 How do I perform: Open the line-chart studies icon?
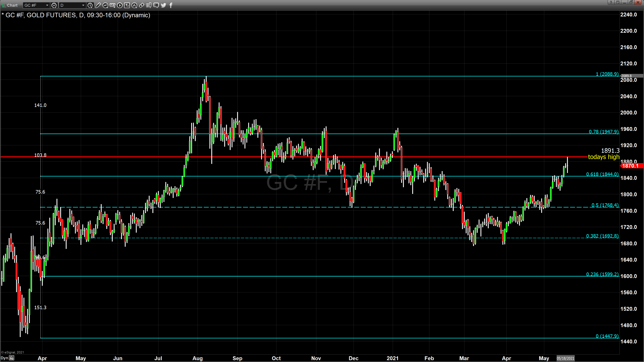click(105, 5)
